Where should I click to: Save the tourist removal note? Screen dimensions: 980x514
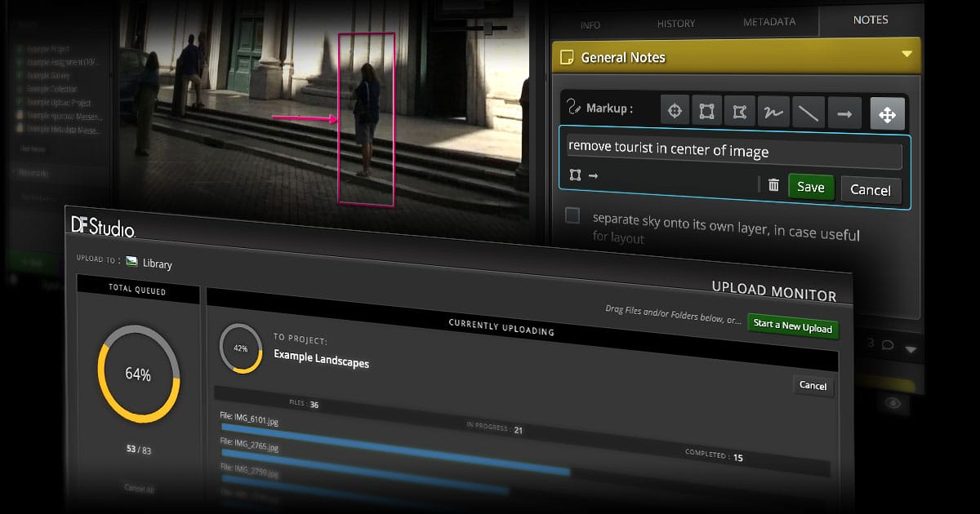point(810,187)
